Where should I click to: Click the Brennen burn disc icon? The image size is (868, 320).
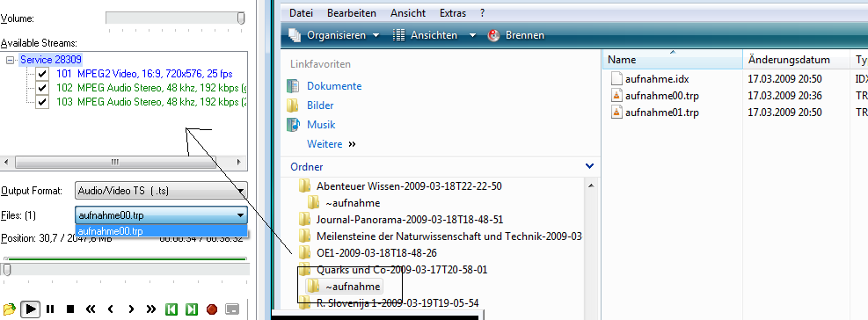coord(493,35)
